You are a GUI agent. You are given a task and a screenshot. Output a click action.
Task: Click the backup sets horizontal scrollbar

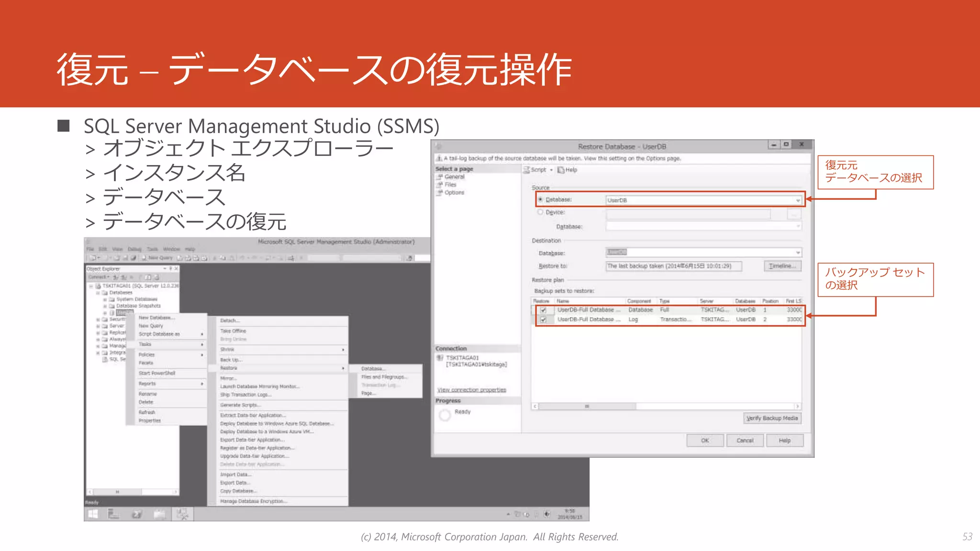point(587,406)
